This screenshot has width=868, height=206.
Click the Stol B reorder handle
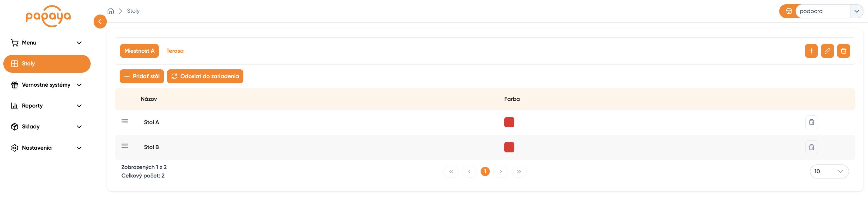tap(125, 146)
